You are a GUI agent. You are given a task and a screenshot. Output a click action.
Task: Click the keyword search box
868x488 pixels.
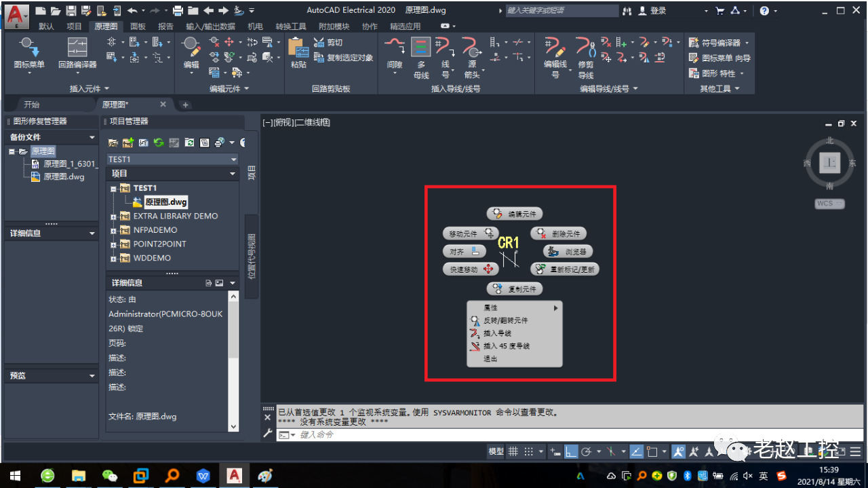click(561, 11)
